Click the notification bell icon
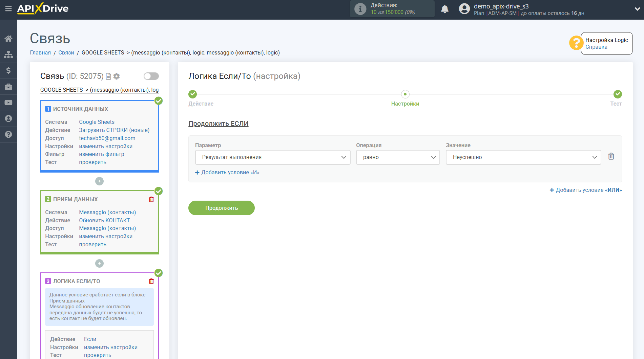The width and height of the screenshot is (644, 359). 445,9
